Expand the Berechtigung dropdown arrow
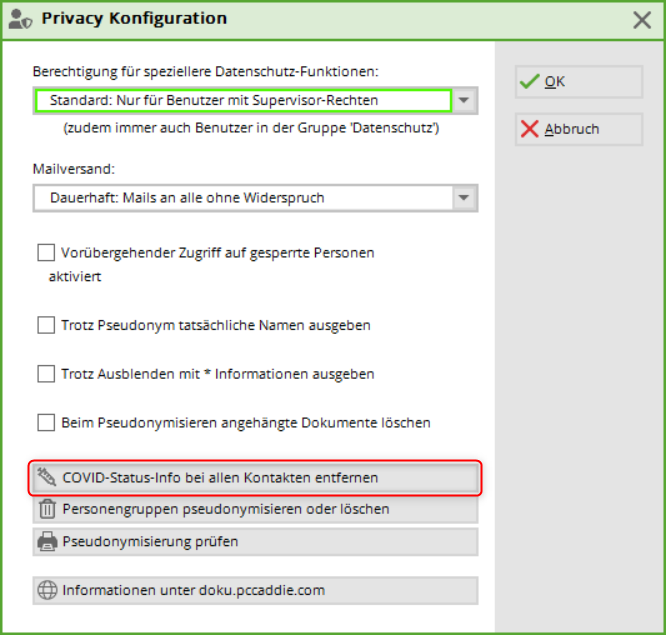The height and width of the screenshot is (635, 666). coord(465,101)
